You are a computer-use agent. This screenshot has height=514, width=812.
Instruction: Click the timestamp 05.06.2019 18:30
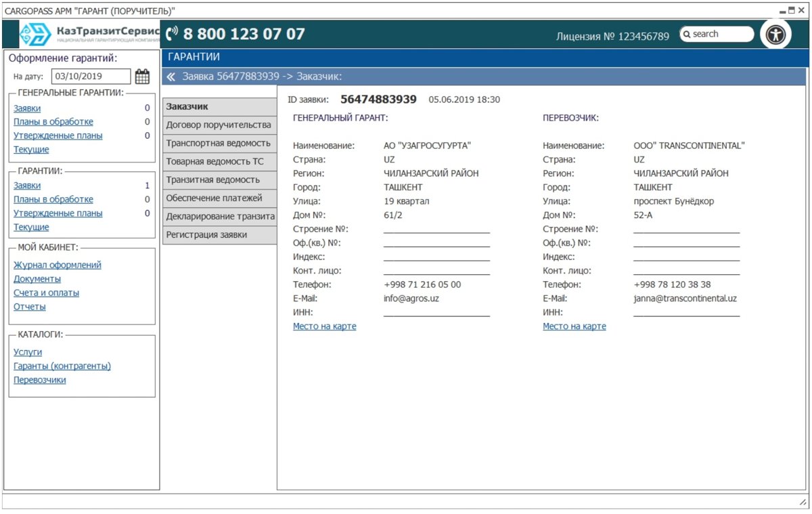pyautogui.click(x=464, y=100)
